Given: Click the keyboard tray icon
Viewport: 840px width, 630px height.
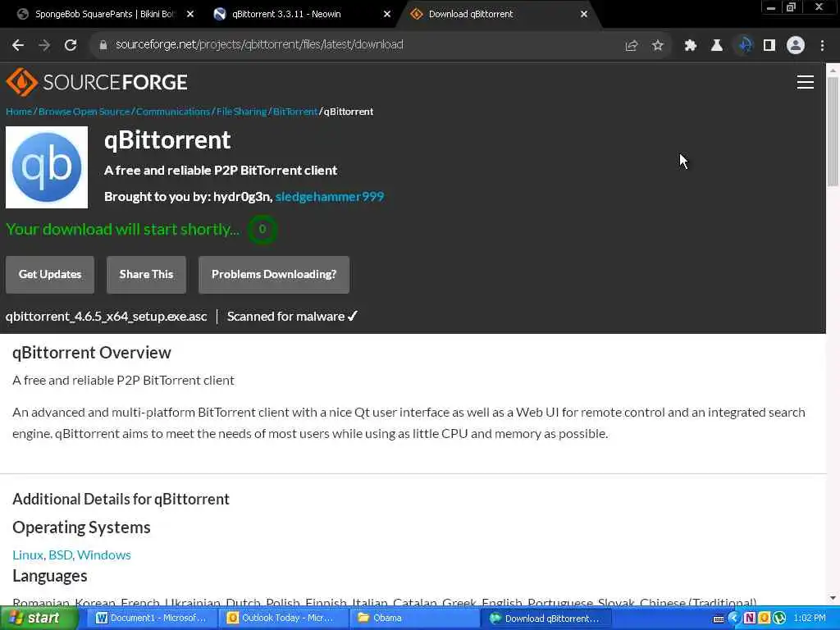Looking at the screenshot, I should [719, 619].
